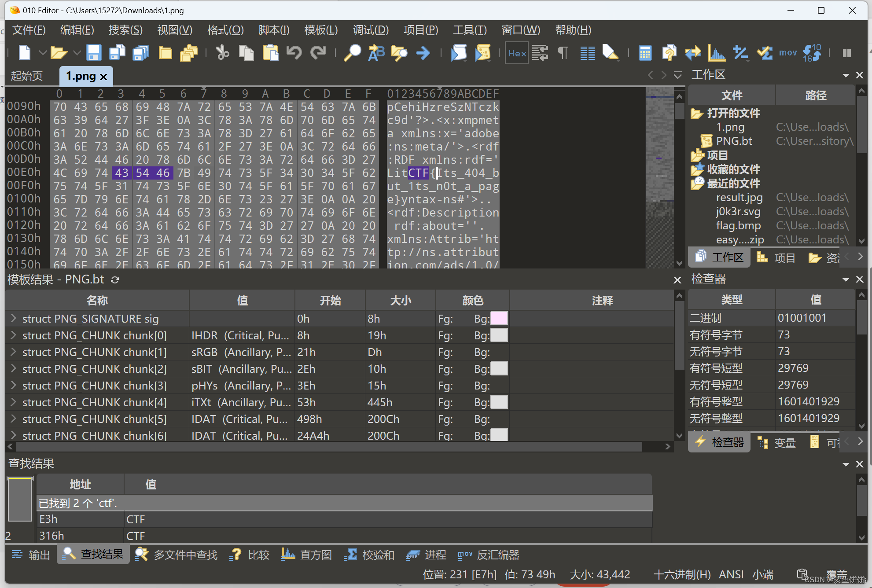872x588 pixels.
Task: Select the mov disassembler toolbar icon
Action: click(788, 53)
